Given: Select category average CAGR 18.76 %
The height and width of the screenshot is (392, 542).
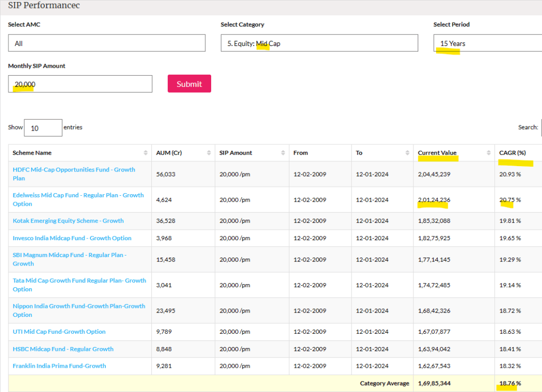Looking at the screenshot, I should [x=510, y=384].
